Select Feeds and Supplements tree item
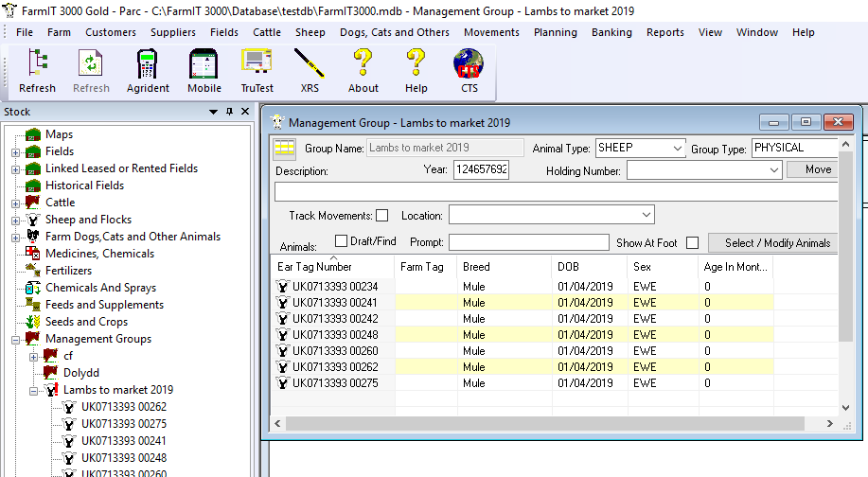The height and width of the screenshot is (477, 868). (x=105, y=305)
